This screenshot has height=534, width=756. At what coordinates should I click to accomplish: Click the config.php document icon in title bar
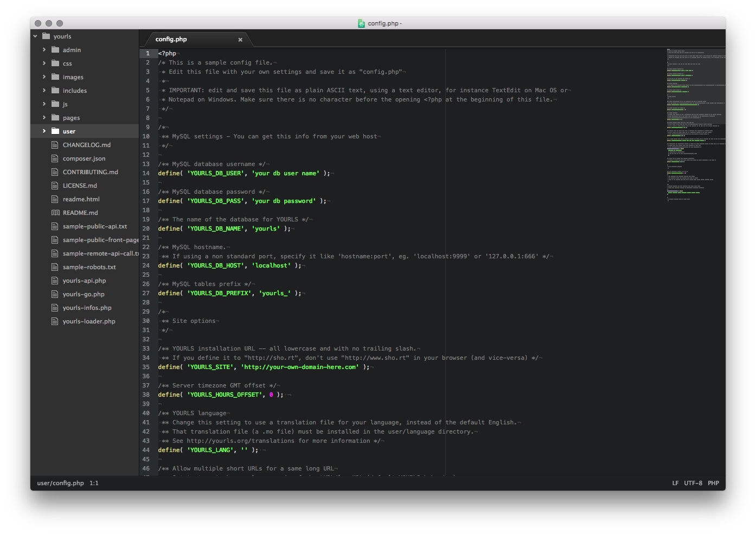pyautogui.click(x=361, y=23)
